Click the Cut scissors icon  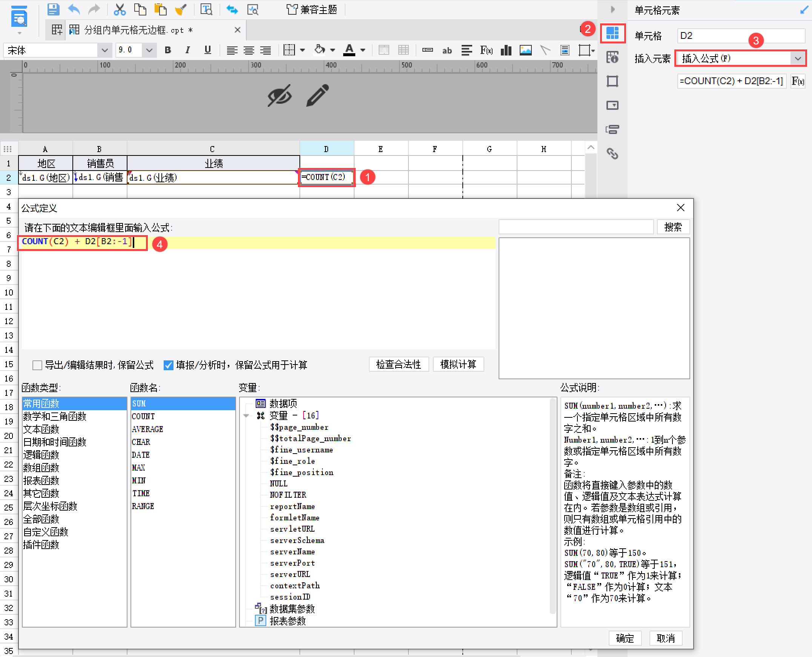coord(120,9)
